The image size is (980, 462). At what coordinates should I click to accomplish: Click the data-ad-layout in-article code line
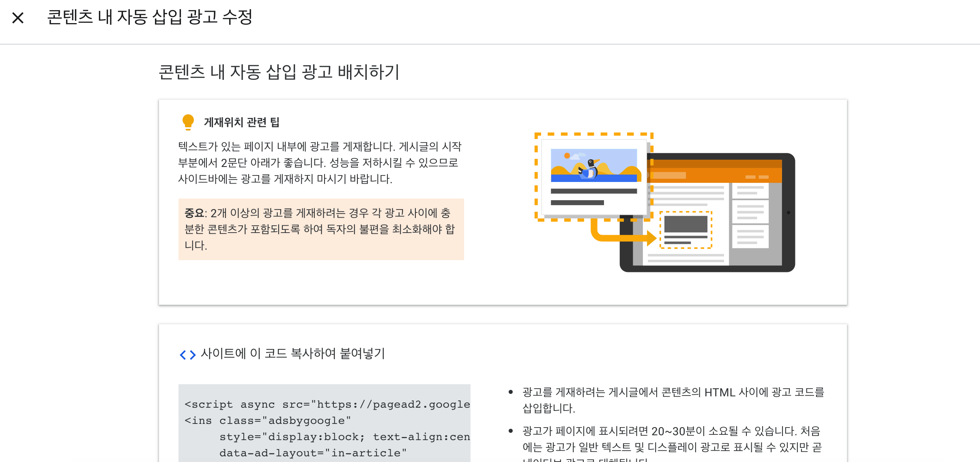click(x=313, y=453)
